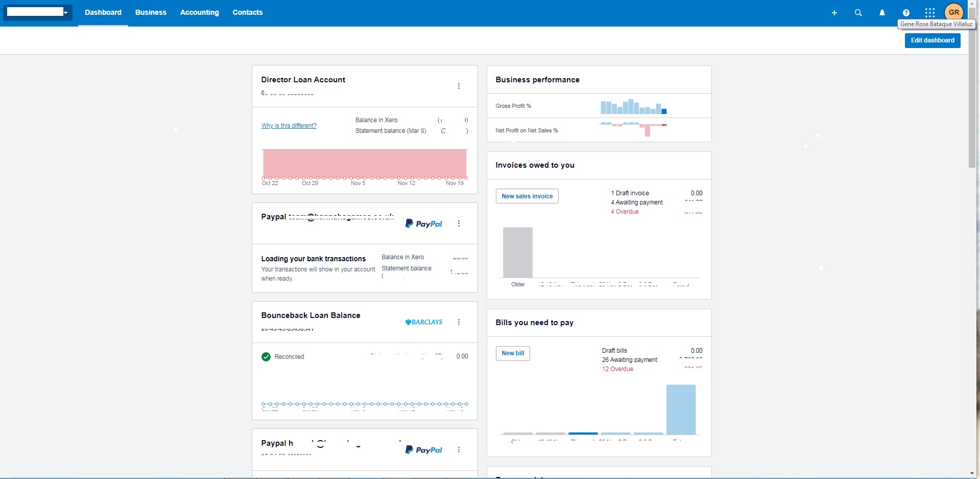Click the tall blue bar in bills chart
980x479 pixels.
(681, 409)
